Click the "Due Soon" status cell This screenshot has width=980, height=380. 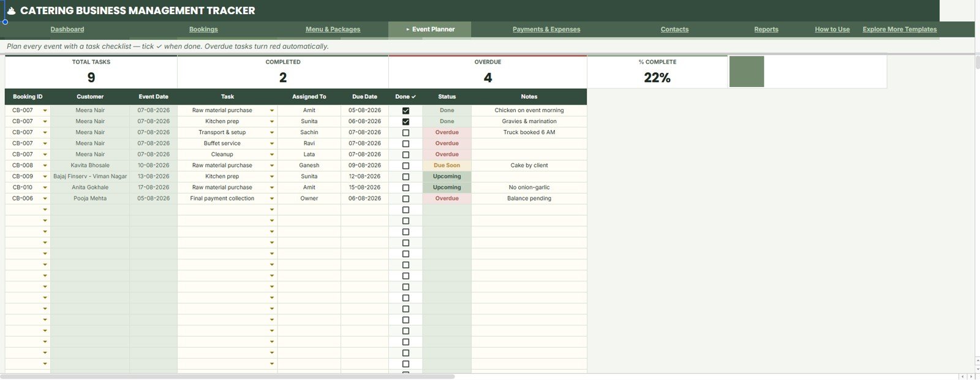447,165
